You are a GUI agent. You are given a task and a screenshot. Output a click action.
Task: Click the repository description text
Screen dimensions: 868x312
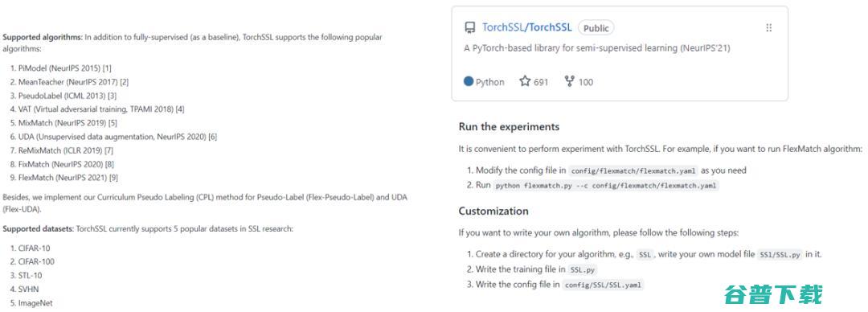597,48
